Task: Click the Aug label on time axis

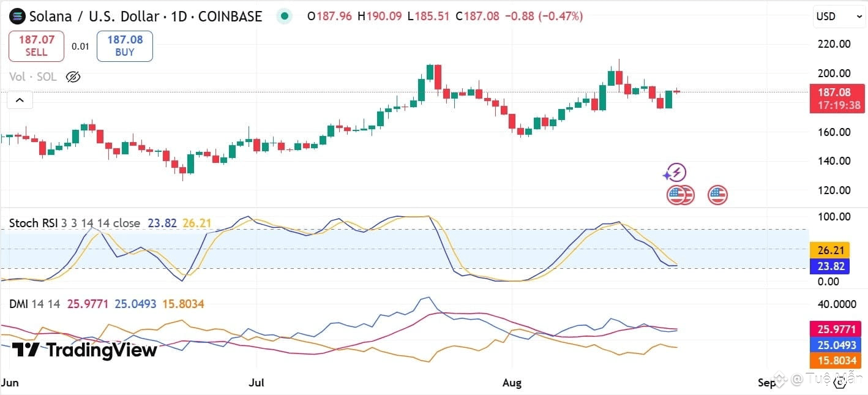Action: pyautogui.click(x=512, y=383)
